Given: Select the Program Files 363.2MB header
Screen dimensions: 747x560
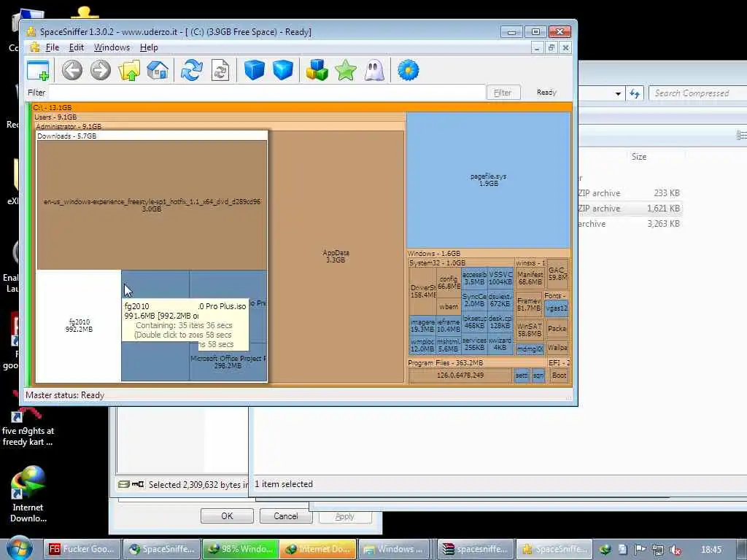Looking at the screenshot, I should 476,362.
